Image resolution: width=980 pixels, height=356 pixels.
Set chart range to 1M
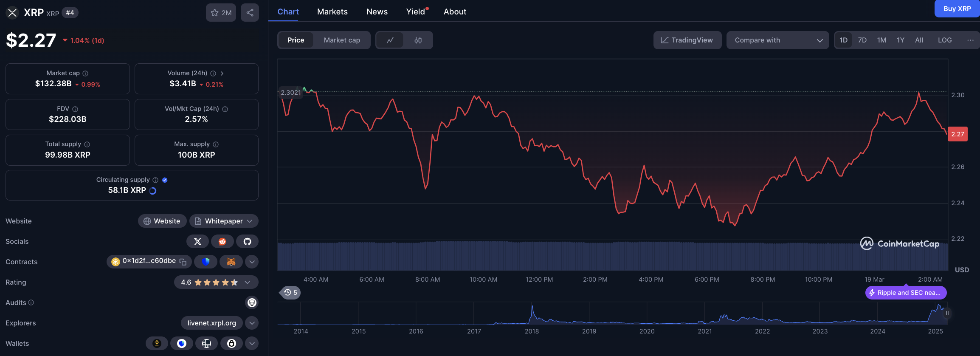[881, 40]
